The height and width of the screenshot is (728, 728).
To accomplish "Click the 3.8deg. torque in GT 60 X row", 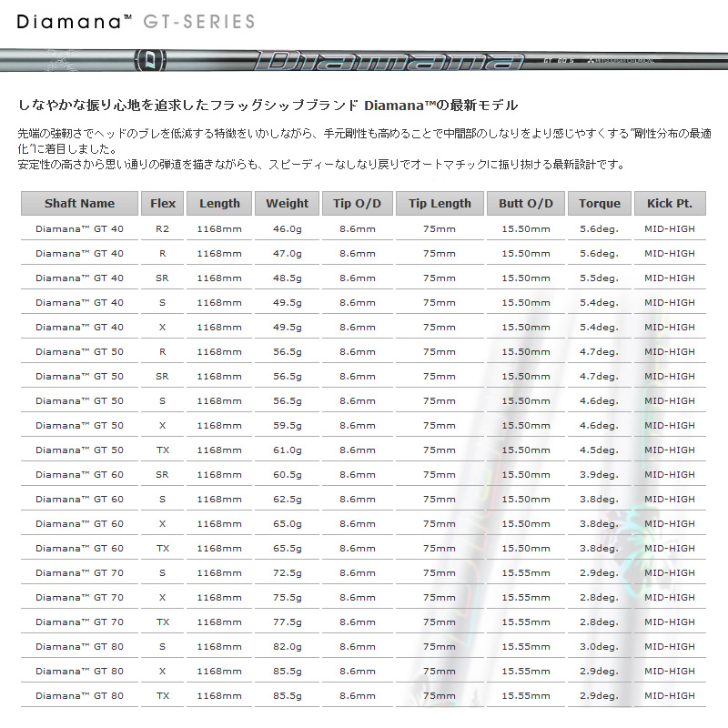I will [600, 524].
